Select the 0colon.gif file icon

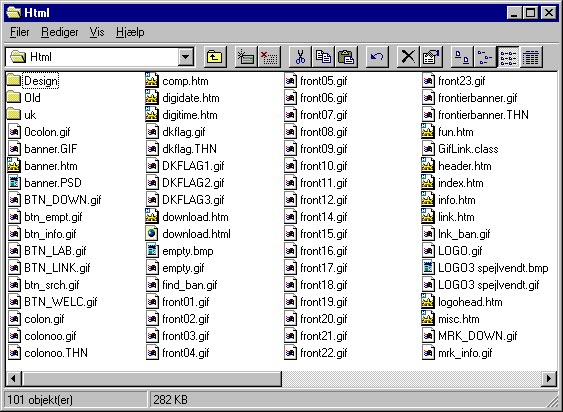14,132
